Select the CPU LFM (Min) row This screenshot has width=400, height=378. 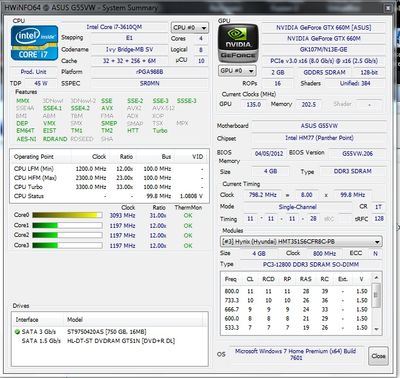click(x=109, y=169)
